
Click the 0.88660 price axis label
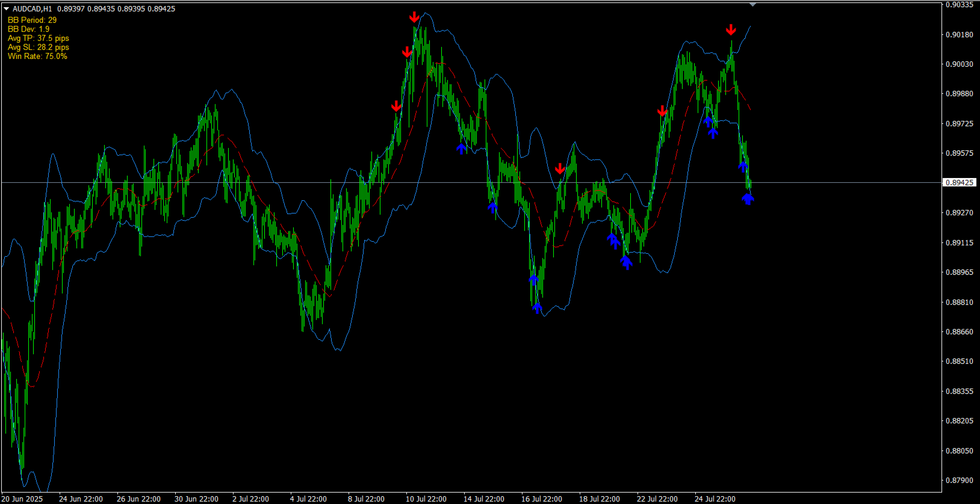960,331
